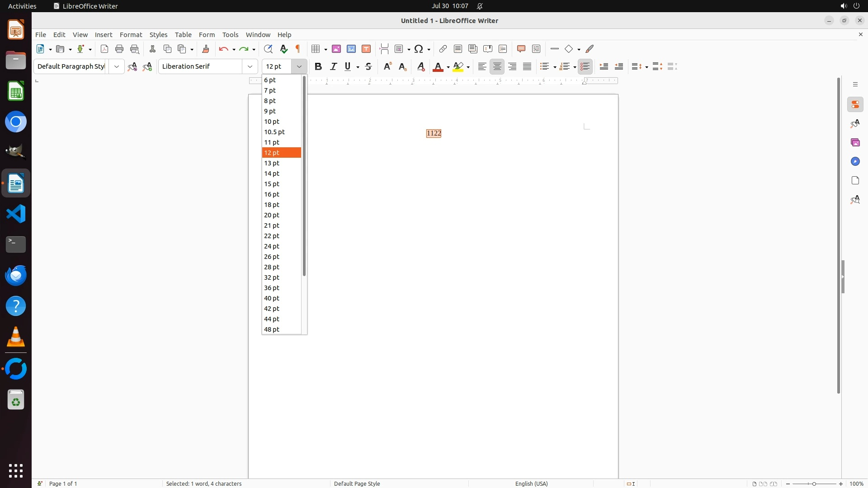Open the Format menu
This screenshot has height=488, width=868.
click(x=131, y=35)
